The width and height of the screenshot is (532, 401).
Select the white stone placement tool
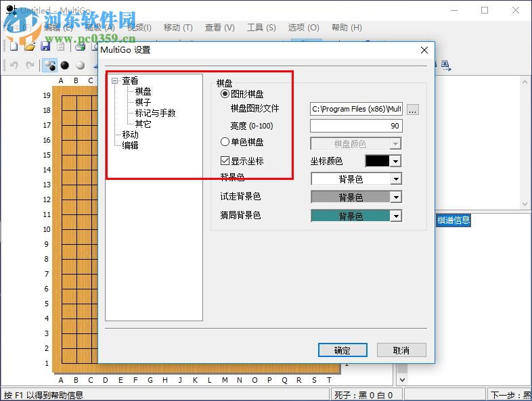pyautogui.click(x=81, y=65)
